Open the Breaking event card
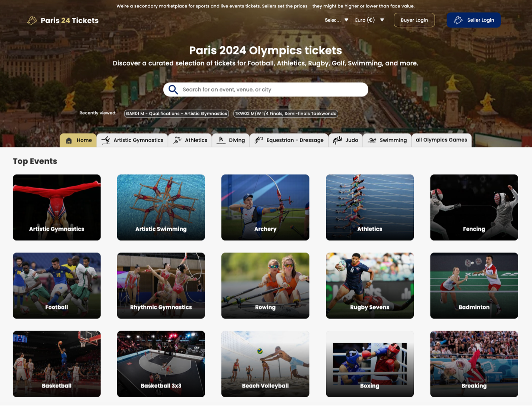 pyautogui.click(x=474, y=364)
